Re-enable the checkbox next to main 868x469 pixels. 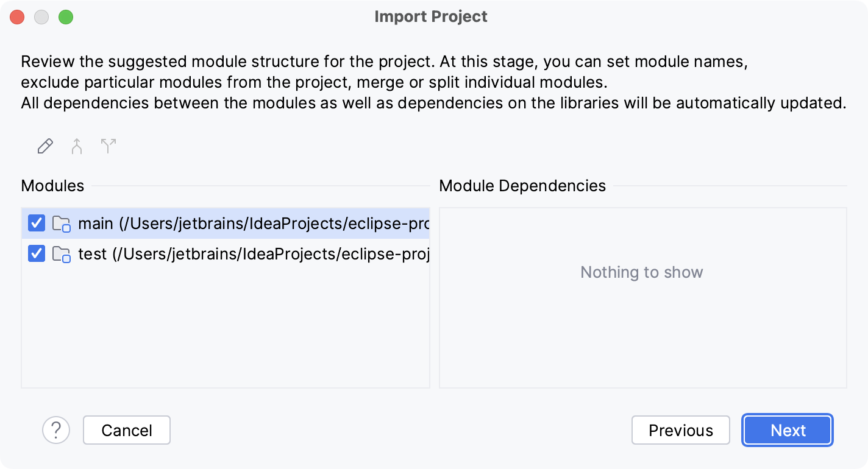(x=36, y=224)
